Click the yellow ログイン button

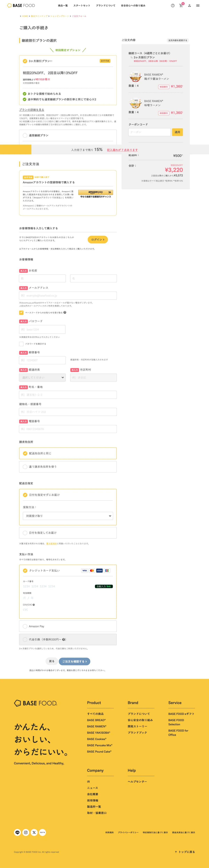[98, 239]
